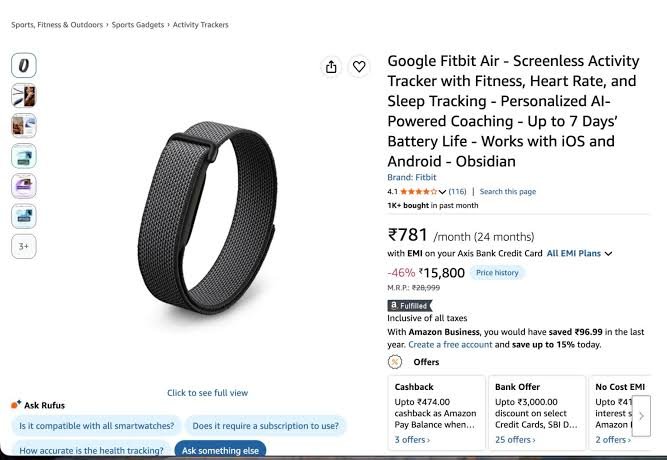
Task: Click the Ask Rufus sparkle icon
Action: click(16, 404)
